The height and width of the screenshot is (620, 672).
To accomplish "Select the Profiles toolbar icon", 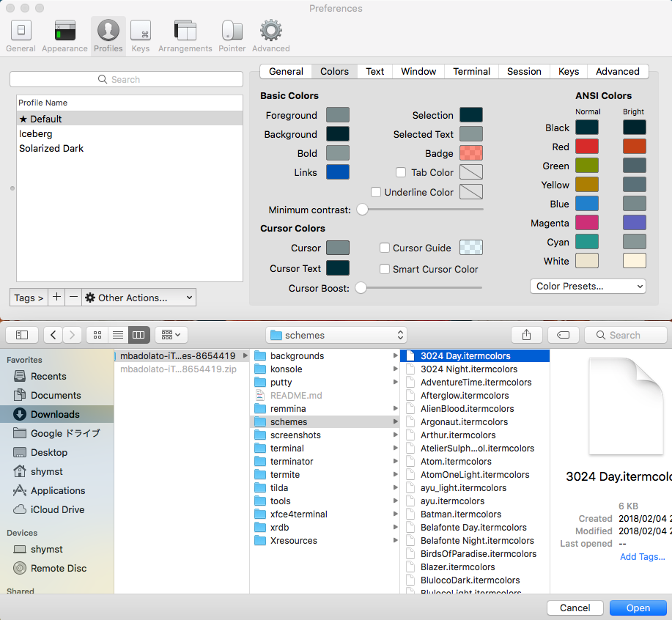I will pyautogui.click(x=108, y=36).
